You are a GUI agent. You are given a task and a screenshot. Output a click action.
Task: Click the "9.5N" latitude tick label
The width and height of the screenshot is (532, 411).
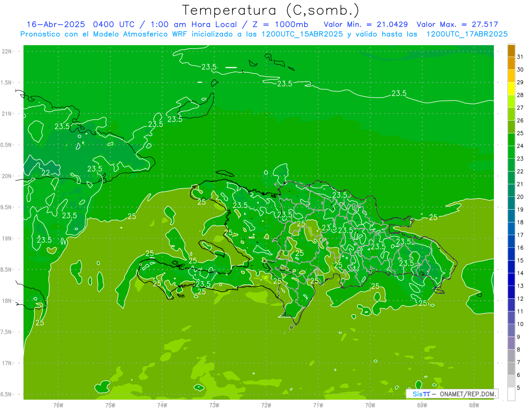click(x=7, y=207)
